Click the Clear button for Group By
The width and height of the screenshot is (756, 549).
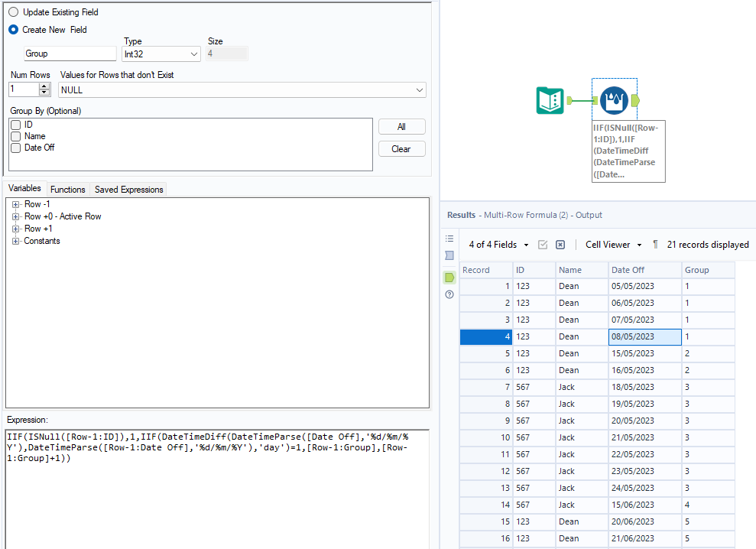pos(401,149)
